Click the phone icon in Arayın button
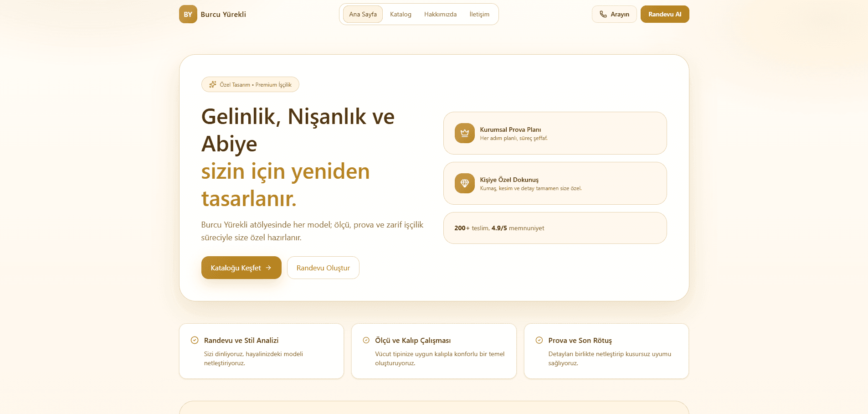The image size is (868, 414). point(603,14)
